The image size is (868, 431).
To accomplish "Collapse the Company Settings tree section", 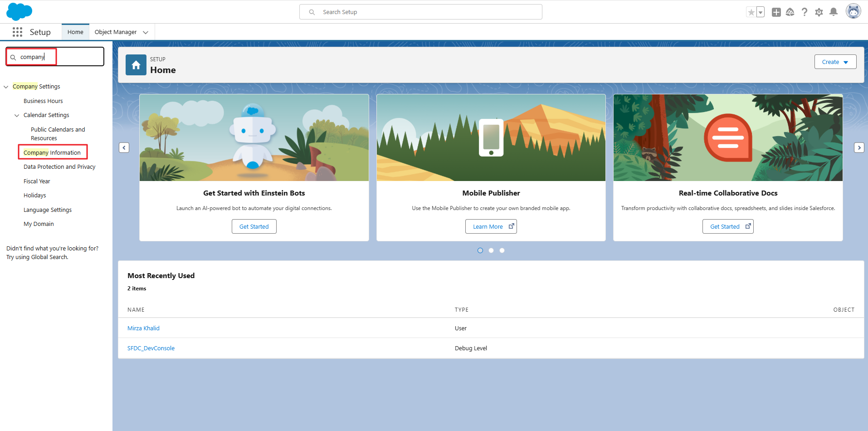I will tap(6, 87).
